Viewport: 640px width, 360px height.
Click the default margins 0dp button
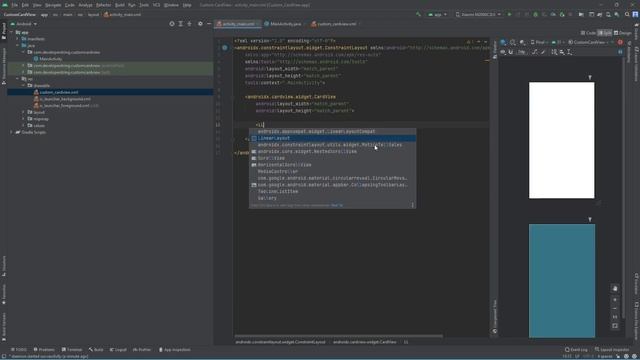(522, 52)
